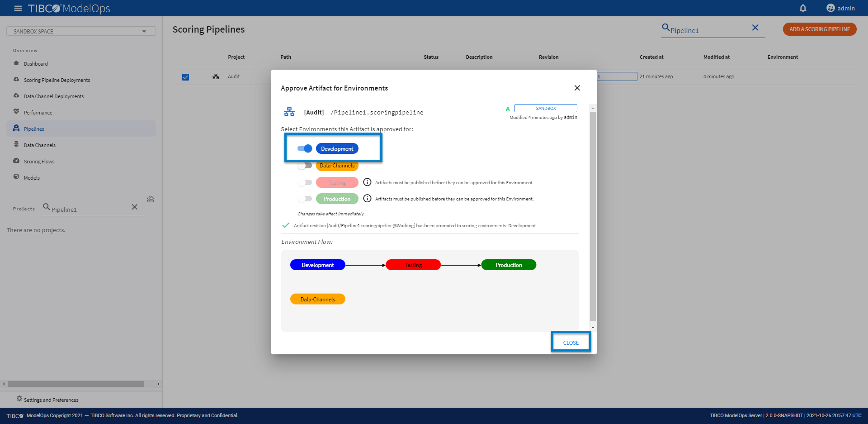The width and height of the screenshot is (868, 424).
Task: Click the Scoring Pipeline Deployments icon
Action: (x=16, y=79)
